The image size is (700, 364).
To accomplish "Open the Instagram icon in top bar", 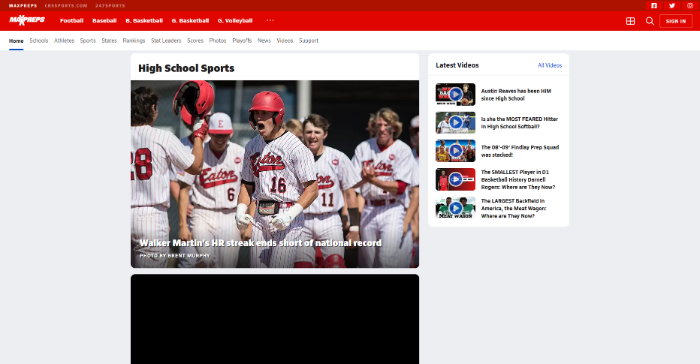I will (x=690, y=5).
